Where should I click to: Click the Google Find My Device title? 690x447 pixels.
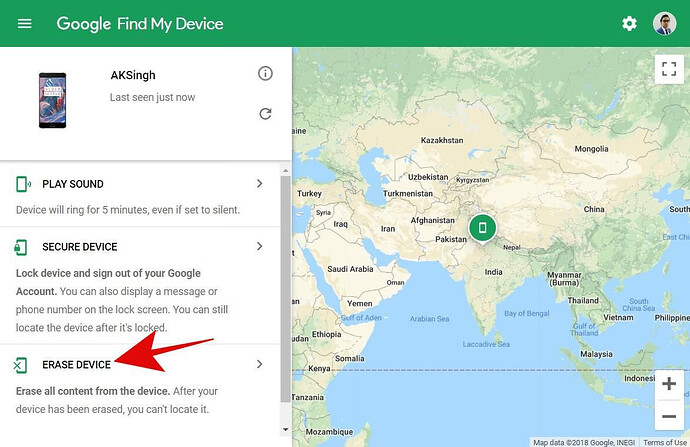tap(140, 24)
